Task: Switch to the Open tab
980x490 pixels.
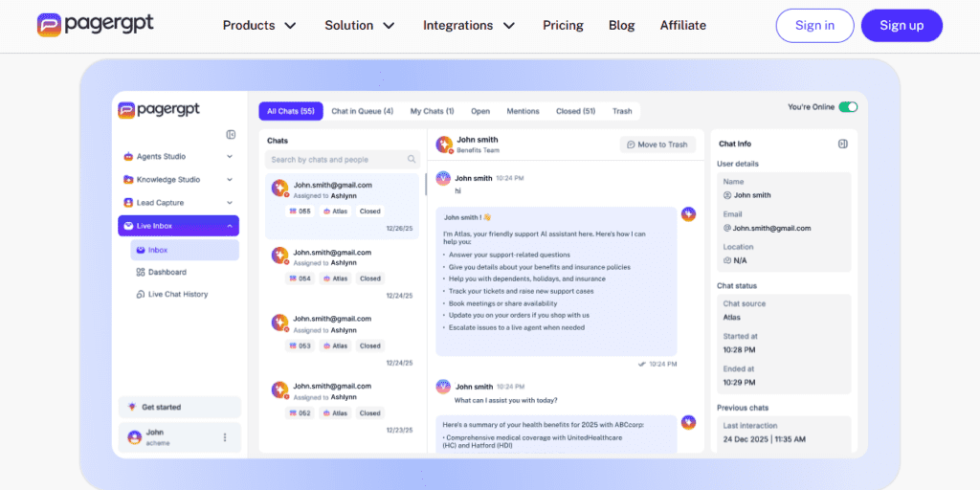Action: click(480, 111)
